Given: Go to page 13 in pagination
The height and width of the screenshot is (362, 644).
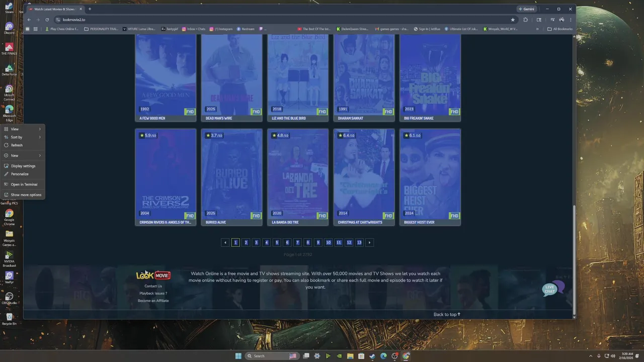Looking at the screenshot, I should tap(359, 242).
